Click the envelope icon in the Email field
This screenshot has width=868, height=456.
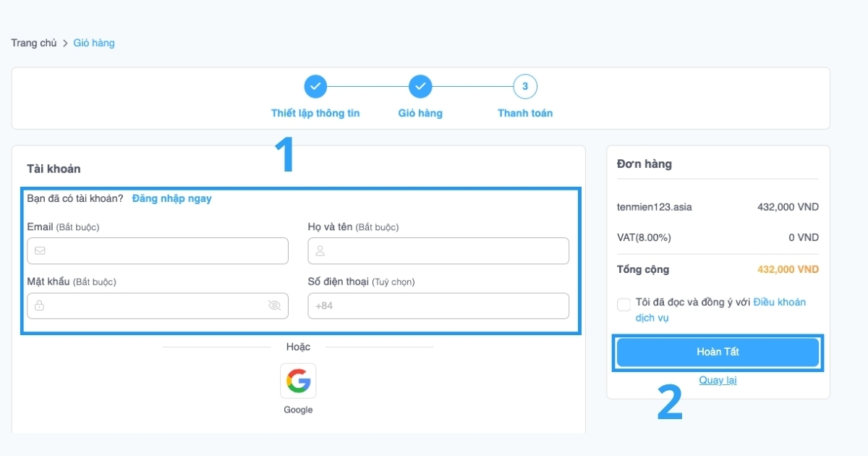coord(41,250)
